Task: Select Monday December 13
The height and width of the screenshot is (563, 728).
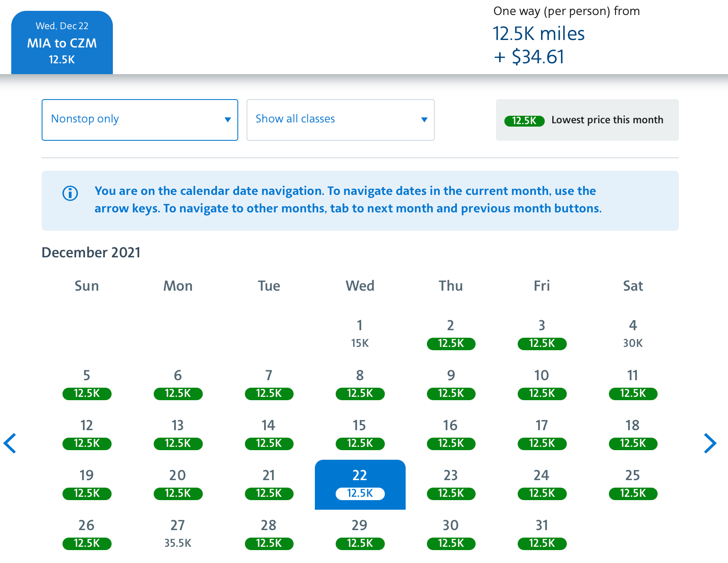Action: coord(178,434)
